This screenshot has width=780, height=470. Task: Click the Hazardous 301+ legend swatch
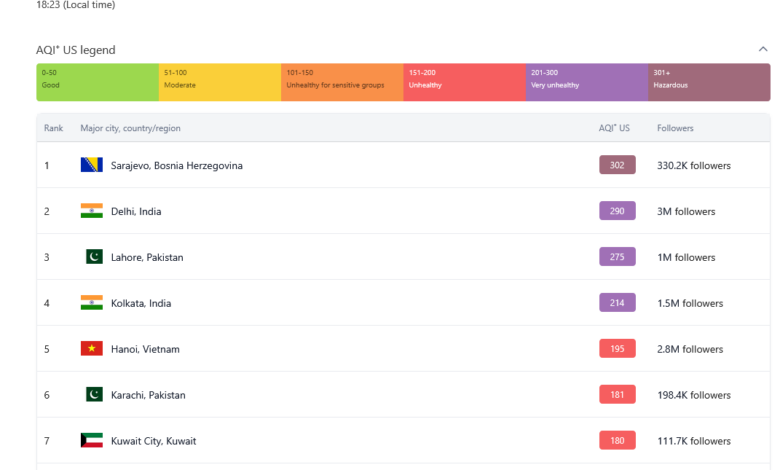click(x=709, y=82)
